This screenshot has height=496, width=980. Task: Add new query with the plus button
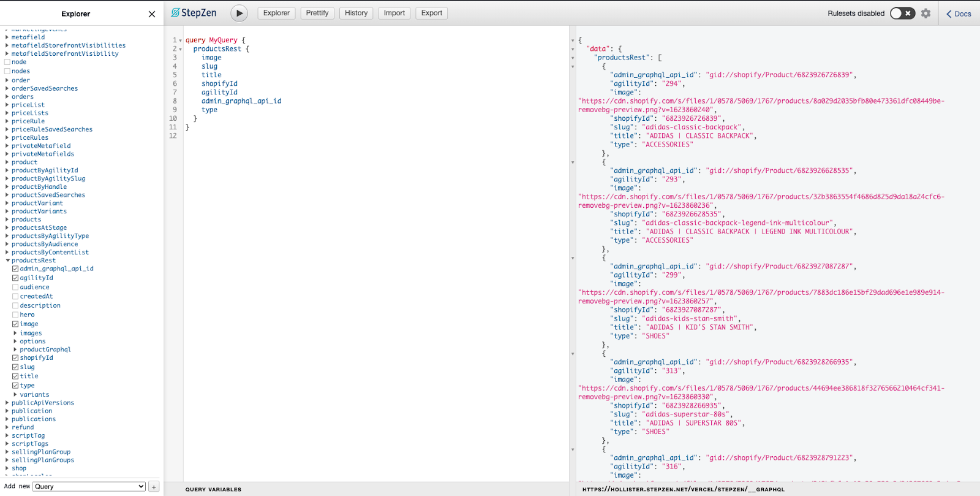tap(154, 486)
